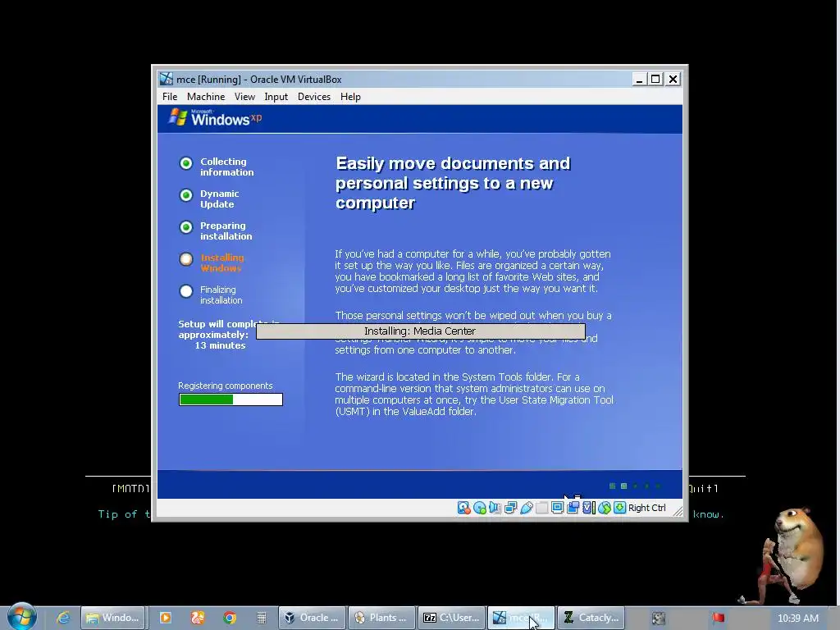The height and width of the screenshot is (630, 840).
Task: Click the 'mce [R...' VM taskbar button
Action: [521, 618]
